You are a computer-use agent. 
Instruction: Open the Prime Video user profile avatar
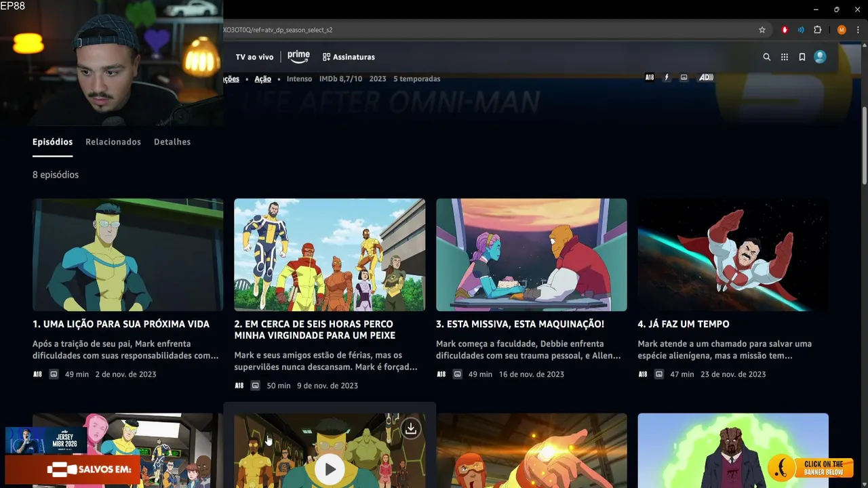(820, 57)
